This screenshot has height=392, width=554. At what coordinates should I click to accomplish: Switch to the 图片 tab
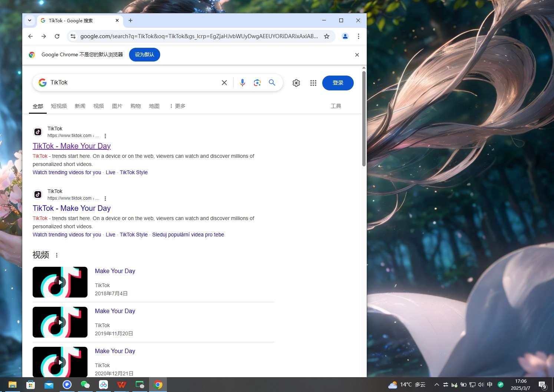pyautogui.click(x=117, y=106)
